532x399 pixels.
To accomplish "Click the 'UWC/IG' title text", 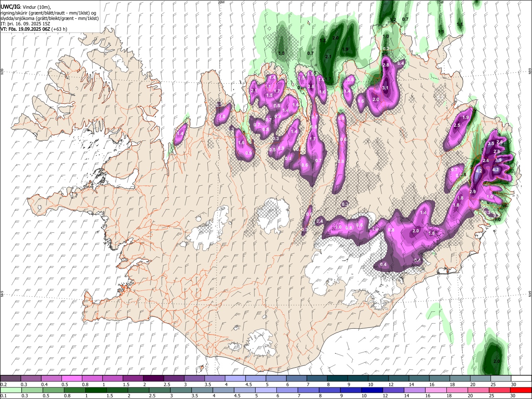I will 10,7.
